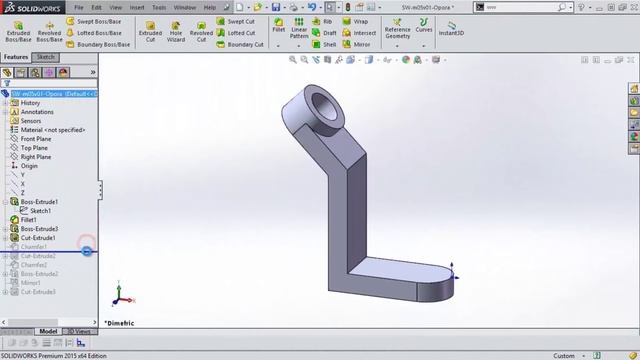This screenshot has width=640, height=360.
Task: Select the Mirror tool
Action: point(356,44)
